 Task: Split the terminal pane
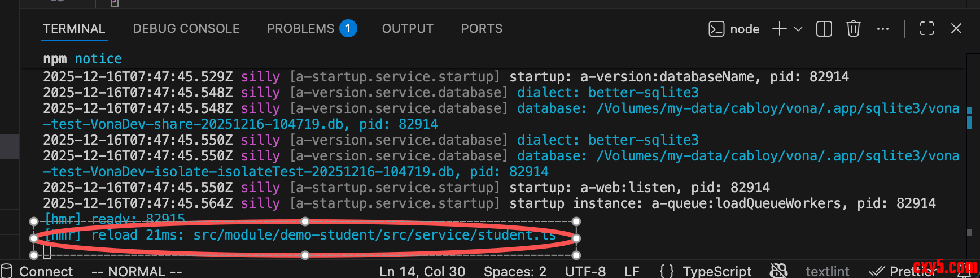[824, 29]
